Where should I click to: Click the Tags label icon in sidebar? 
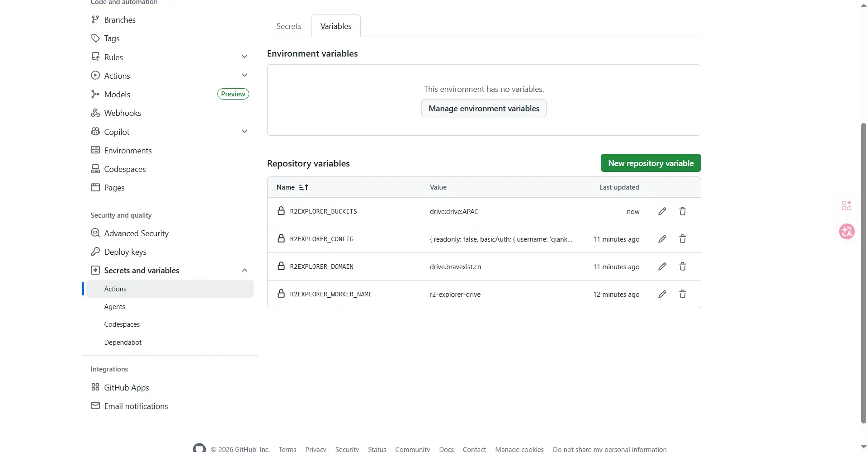point(95,38)
